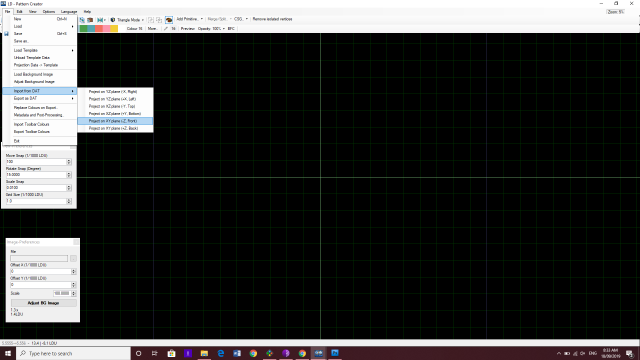Click the highlighted brown toolbar icon
Screen dimensions: 640x360
(169, 20)
